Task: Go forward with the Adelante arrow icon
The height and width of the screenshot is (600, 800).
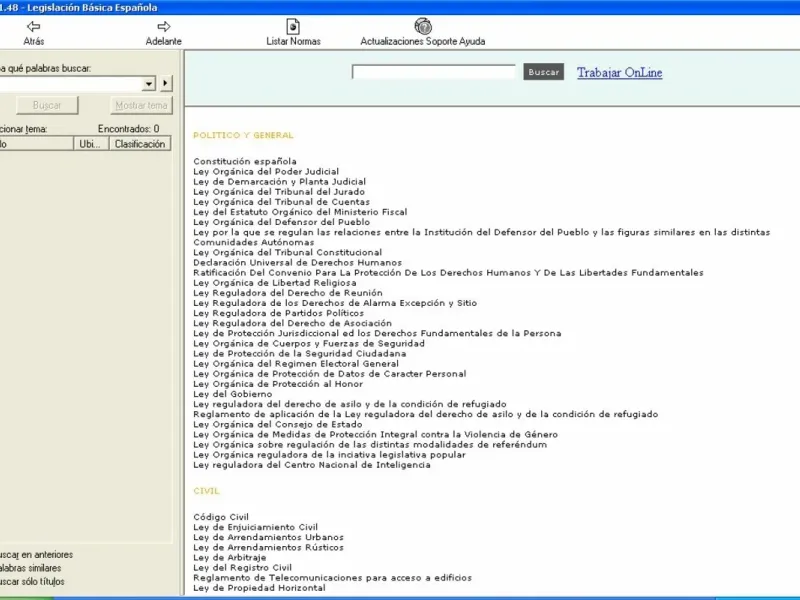Action: pyautogui.click(x=164, y=27)
